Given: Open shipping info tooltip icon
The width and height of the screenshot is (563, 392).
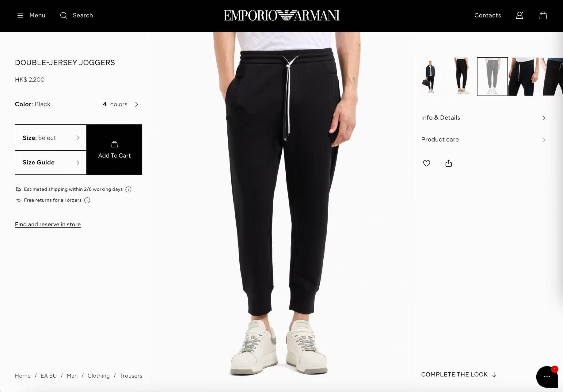Looking at the screenshot, I should 128,189.
